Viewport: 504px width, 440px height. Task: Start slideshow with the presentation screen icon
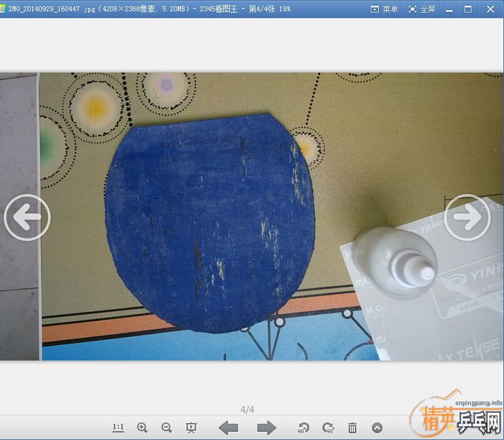click(x=192, y=427)
